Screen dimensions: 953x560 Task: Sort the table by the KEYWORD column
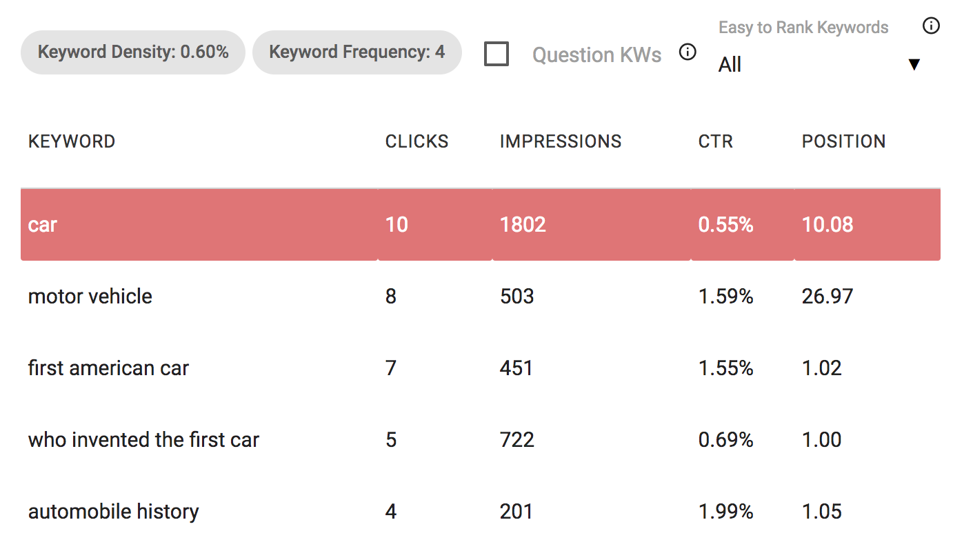71,141
